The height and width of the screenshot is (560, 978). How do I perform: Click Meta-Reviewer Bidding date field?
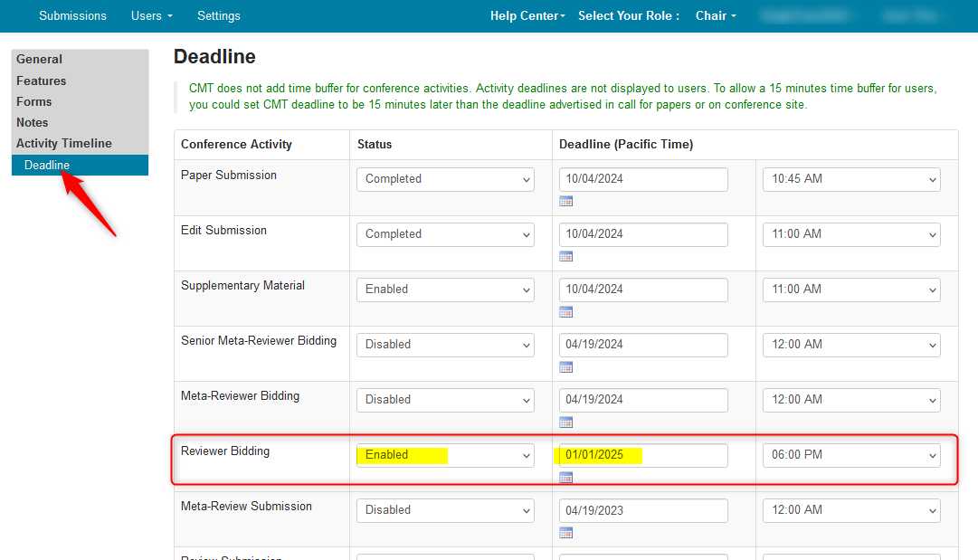click(643, 400)
